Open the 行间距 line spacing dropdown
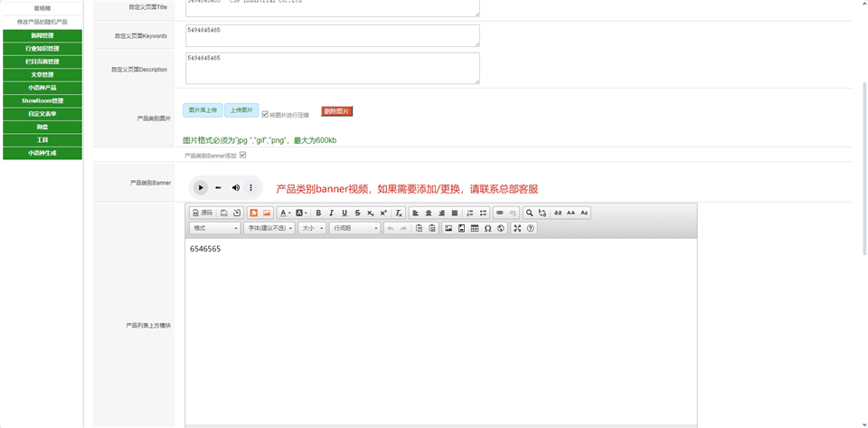 [x=354, y=228]
